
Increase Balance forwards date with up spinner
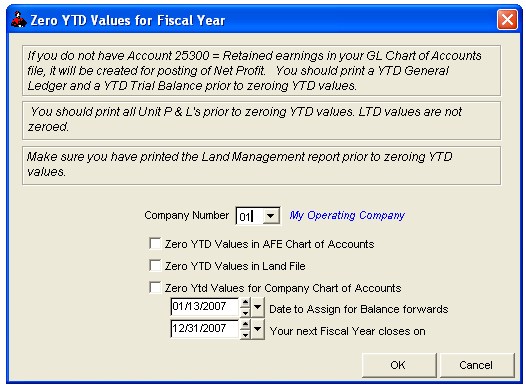tap(245, 302)
